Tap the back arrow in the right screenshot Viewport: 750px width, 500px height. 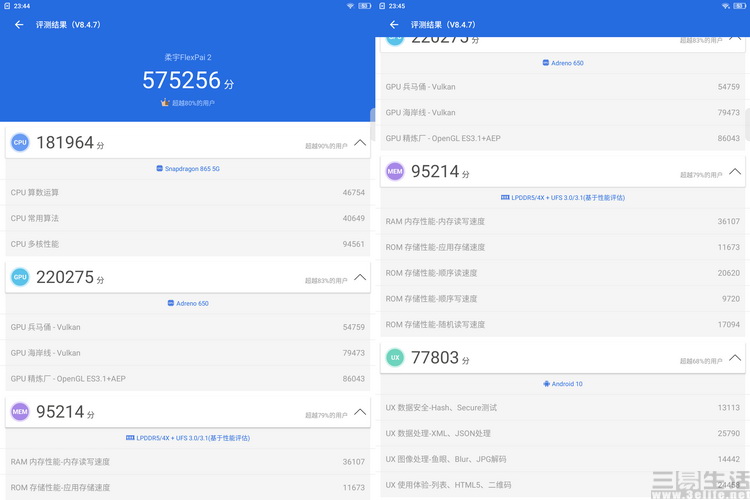click(x=394, y=24)
